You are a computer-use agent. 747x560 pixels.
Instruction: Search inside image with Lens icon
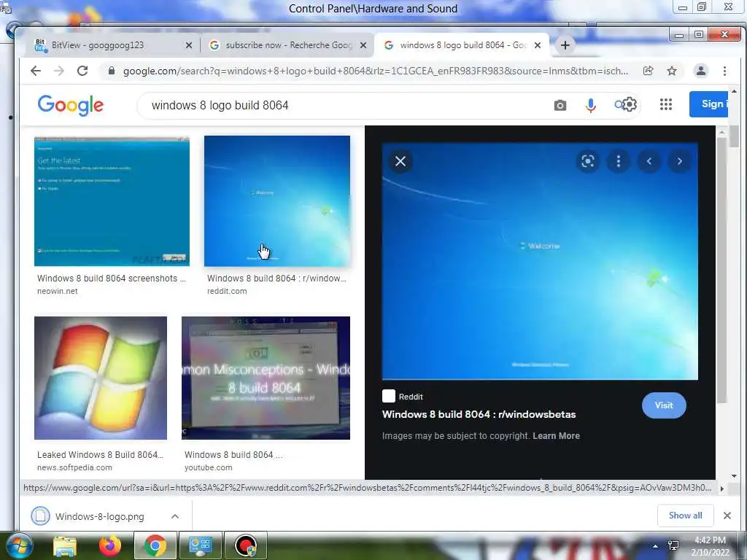coord(588,161)
